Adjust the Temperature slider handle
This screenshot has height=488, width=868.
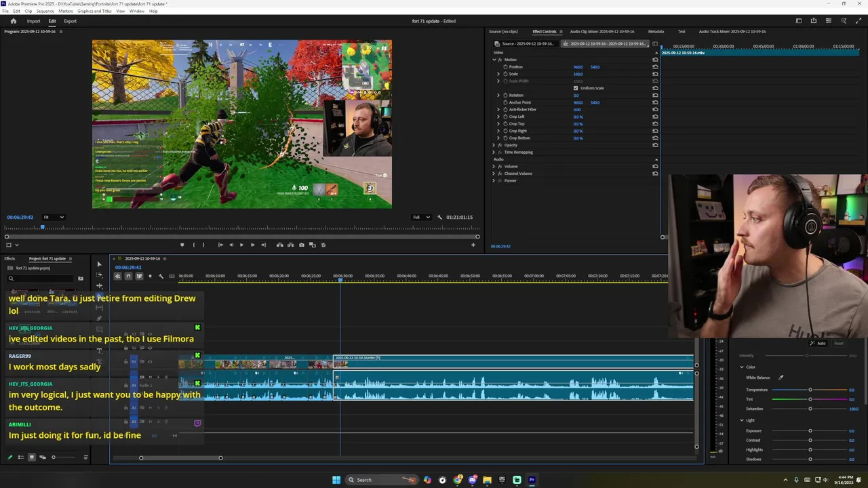[810, 390]
